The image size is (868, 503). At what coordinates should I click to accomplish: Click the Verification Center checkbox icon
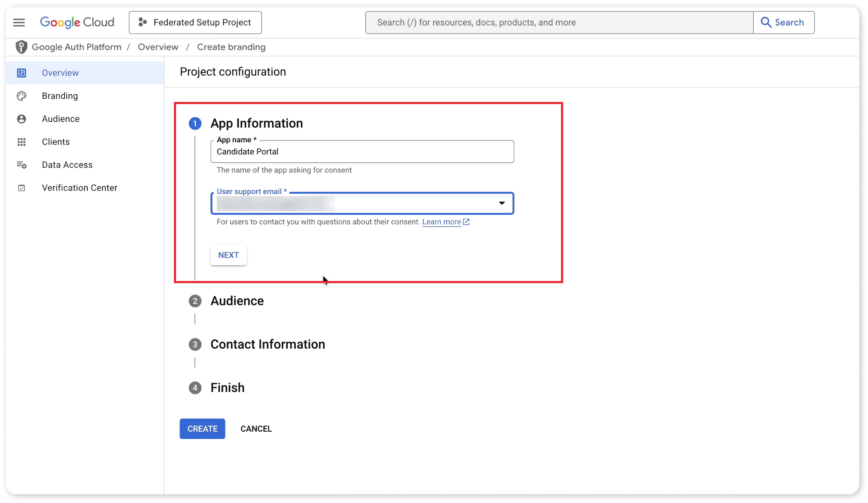(21, 188)
